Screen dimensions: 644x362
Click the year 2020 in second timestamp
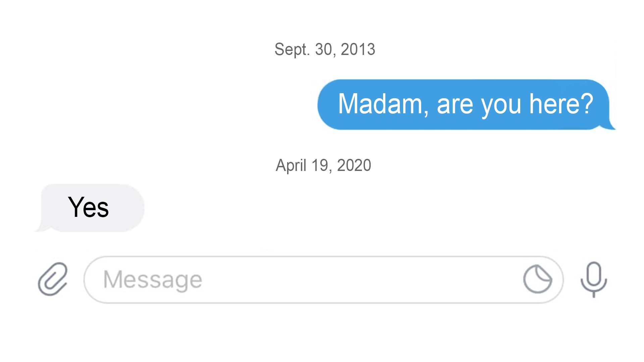(354, 165)
